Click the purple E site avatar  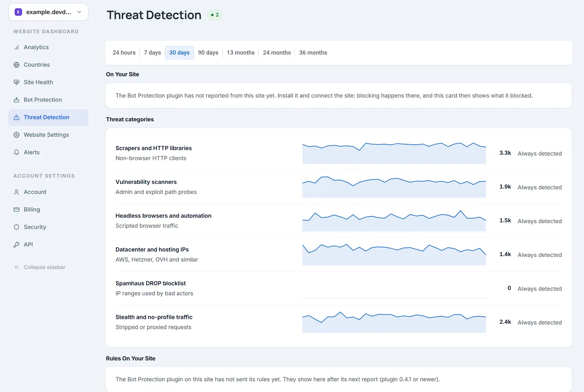[x=18, y=12]
